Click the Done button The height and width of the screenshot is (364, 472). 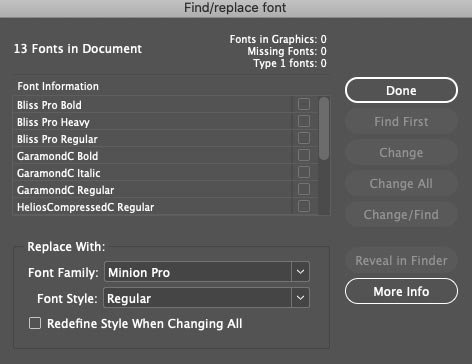401,90
